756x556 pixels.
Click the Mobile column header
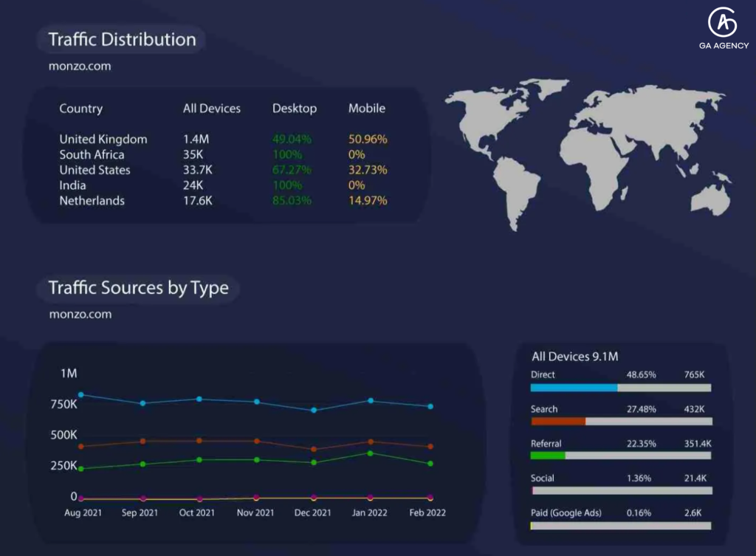[367, 108]
